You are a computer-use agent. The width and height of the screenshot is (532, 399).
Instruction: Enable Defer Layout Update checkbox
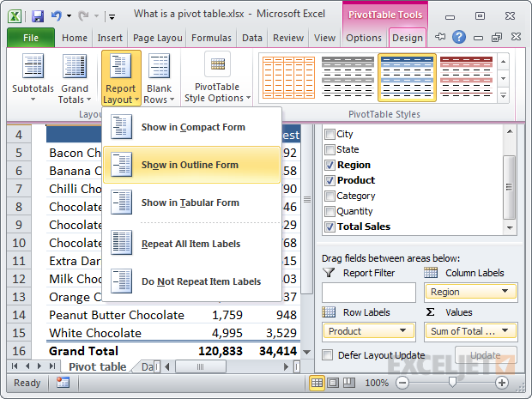click(328, 355)
